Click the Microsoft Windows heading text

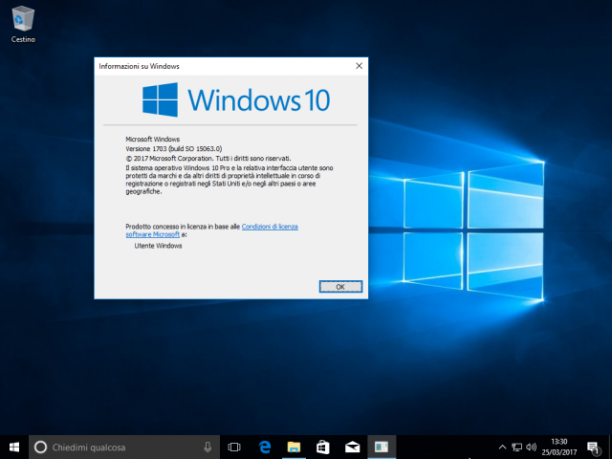pos(153,139)
